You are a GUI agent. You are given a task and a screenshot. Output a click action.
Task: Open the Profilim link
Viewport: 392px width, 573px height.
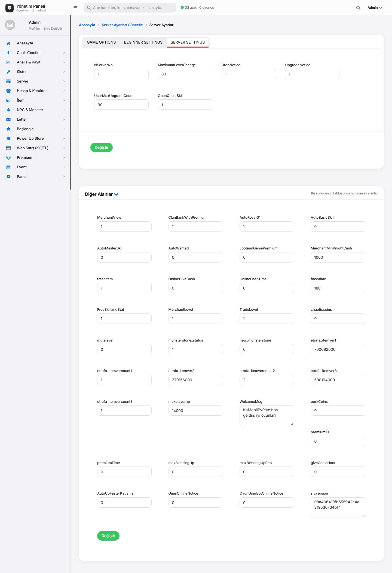(34, 29)
